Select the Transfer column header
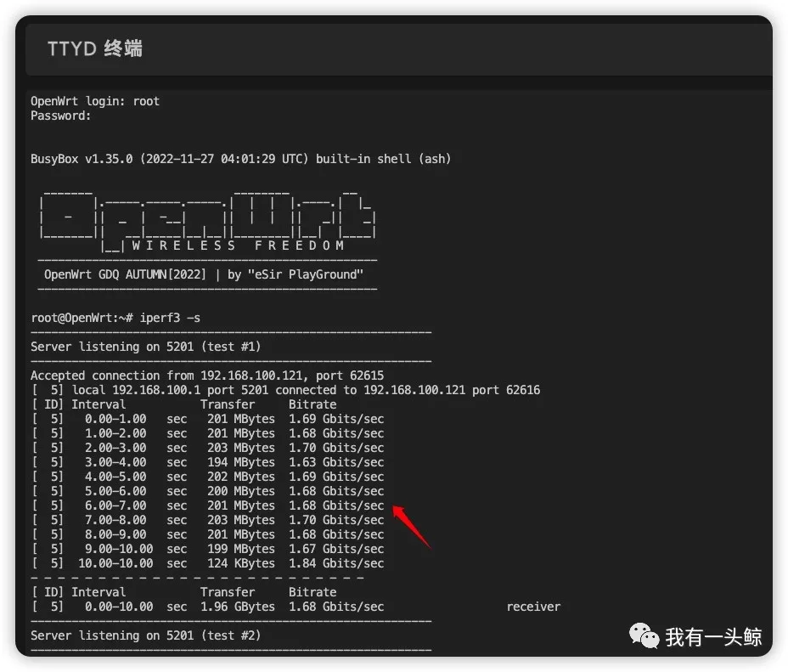 228,404
